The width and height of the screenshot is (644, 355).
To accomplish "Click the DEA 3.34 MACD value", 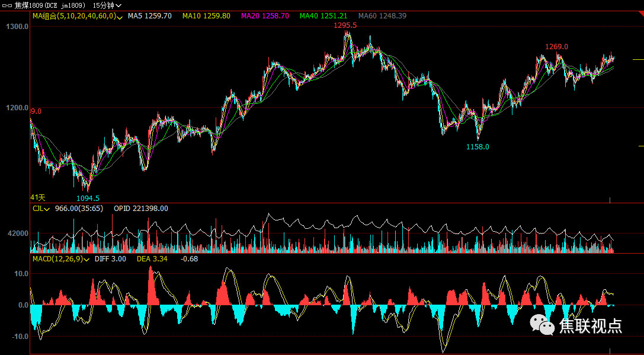I will pos(152,259).
